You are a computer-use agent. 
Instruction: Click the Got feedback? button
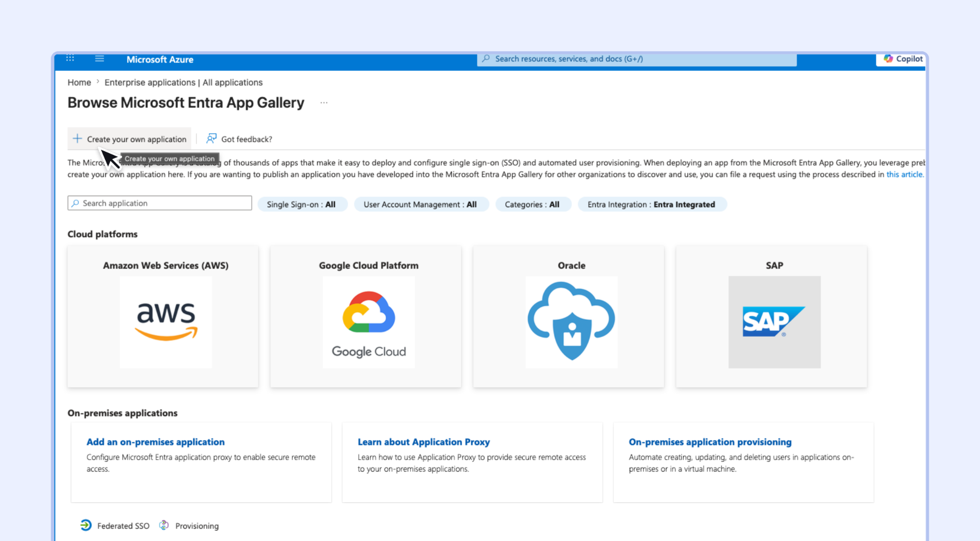tap(239, 139)
